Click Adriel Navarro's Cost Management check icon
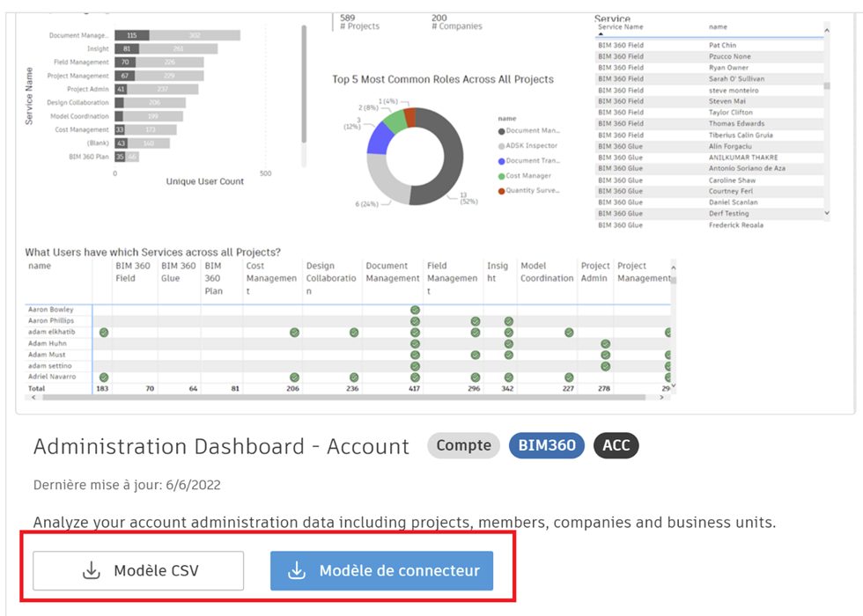Screen dimensions: 863x616 coord(294,378)
